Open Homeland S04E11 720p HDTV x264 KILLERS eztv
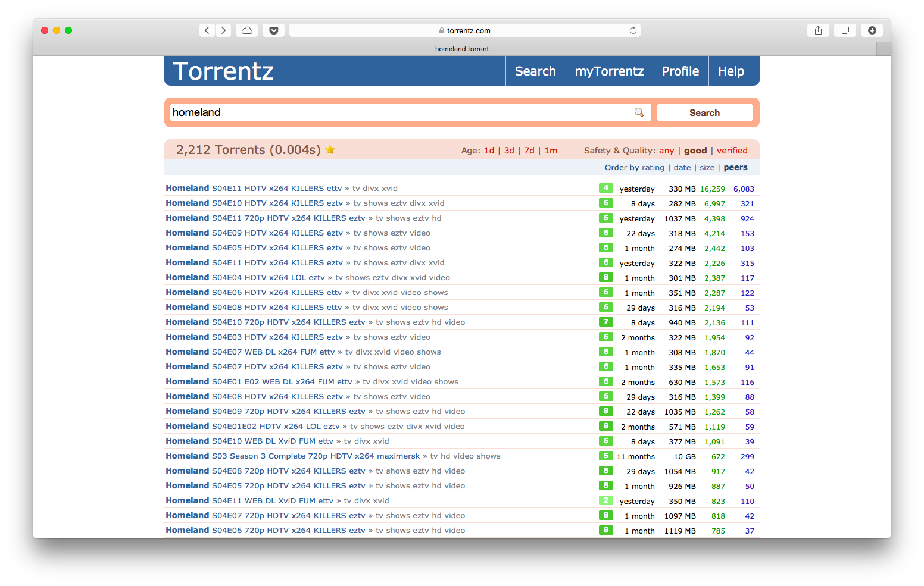 [266, 218]
